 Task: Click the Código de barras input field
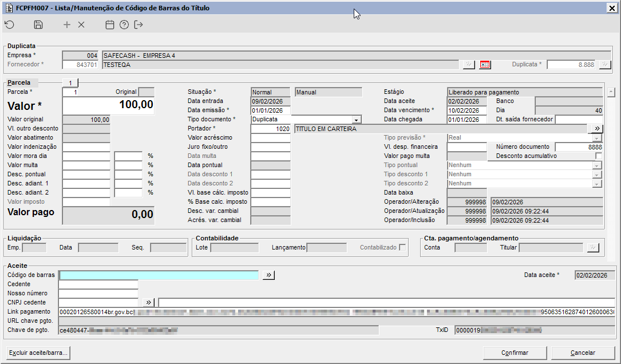[x=159, y=275]
